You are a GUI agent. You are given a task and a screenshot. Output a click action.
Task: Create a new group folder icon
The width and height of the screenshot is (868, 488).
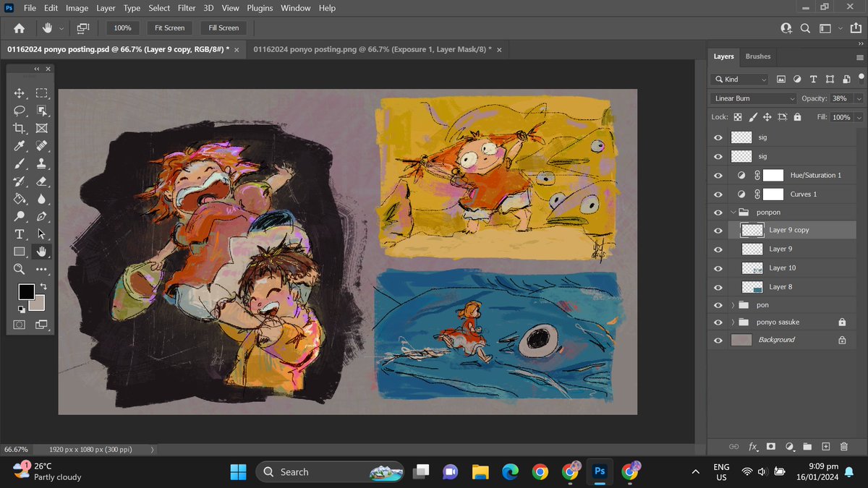pyautogui.click(x=807, y=447)
